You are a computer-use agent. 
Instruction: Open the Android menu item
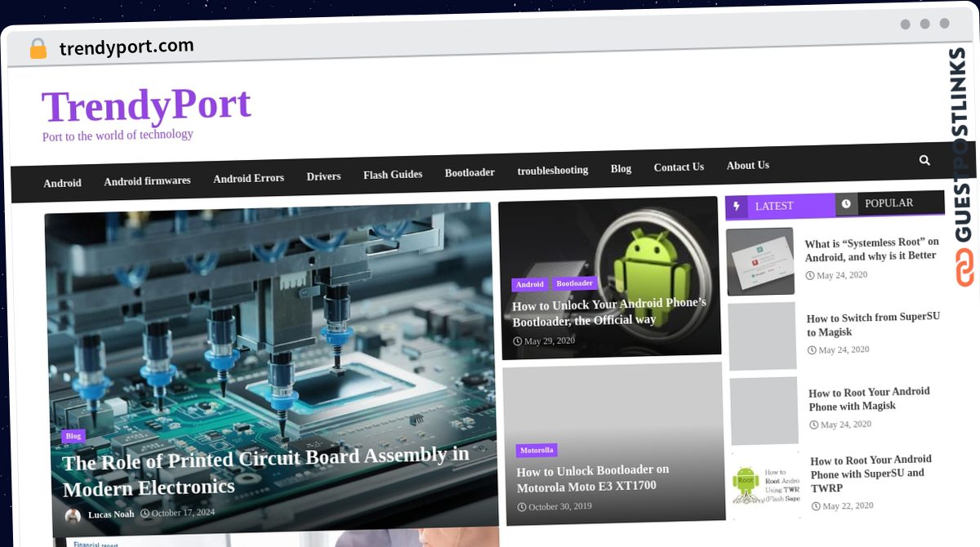62,183
